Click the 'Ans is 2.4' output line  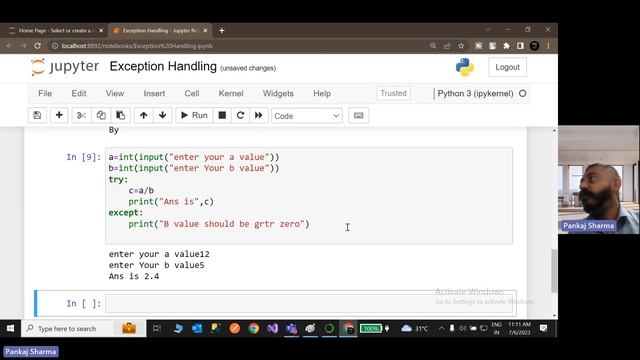(x=134, y=276)
